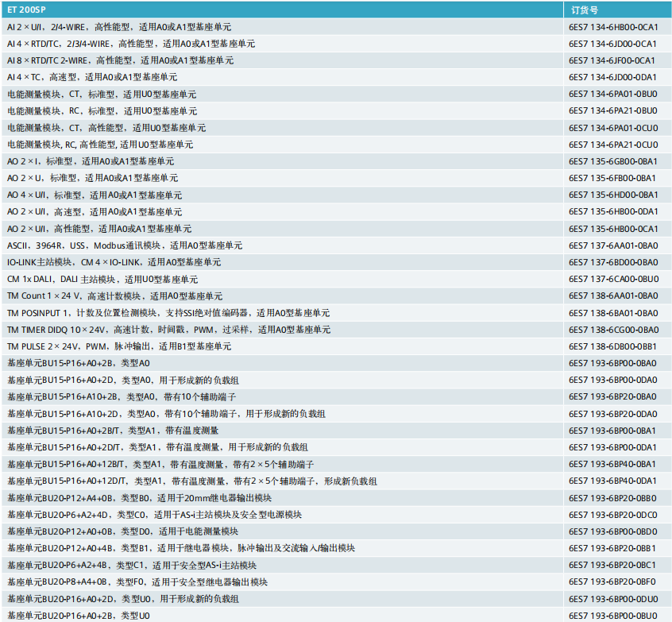Click order number 6ES7 193-6BP00-0BA1

pyautogui.click(x=612, y=431)
